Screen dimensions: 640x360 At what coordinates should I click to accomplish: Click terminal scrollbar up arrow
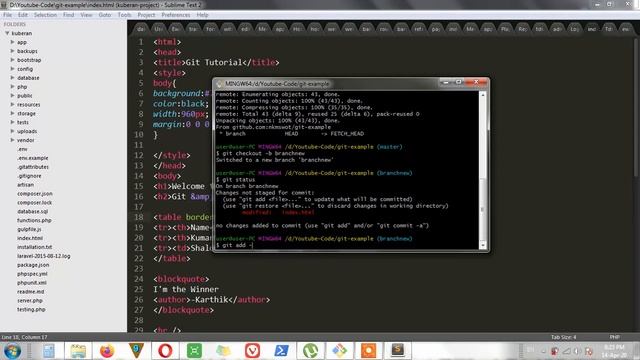pyautogui.click(x=483, y=95)
